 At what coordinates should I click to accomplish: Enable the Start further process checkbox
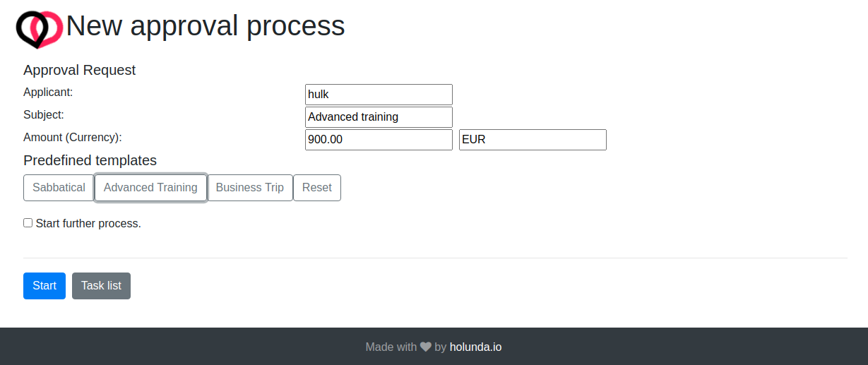[28, 223]
